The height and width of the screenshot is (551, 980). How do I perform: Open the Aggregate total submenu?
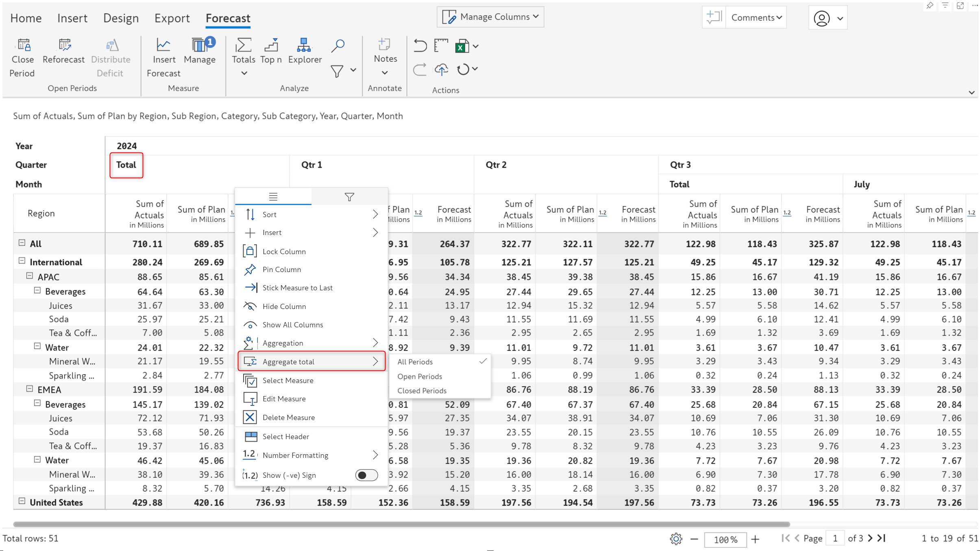point(311,361)
